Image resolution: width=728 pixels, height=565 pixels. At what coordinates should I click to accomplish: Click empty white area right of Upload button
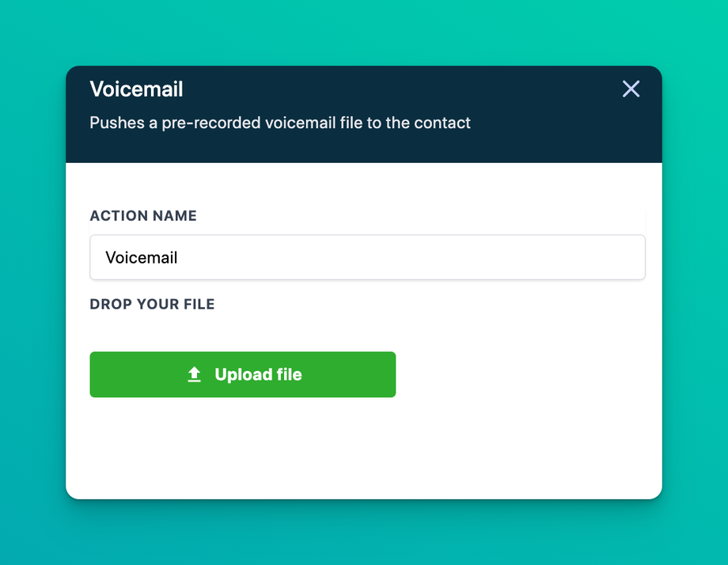[x=522, y=375]
